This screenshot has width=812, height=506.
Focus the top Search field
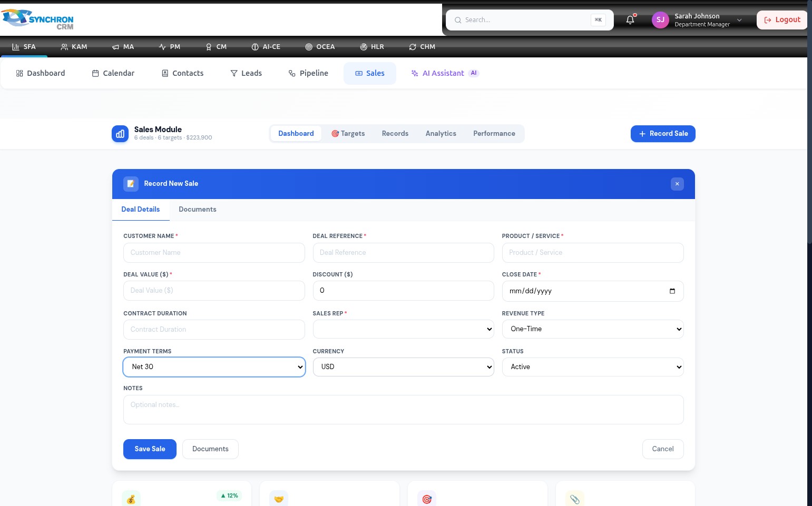[530, 20]
